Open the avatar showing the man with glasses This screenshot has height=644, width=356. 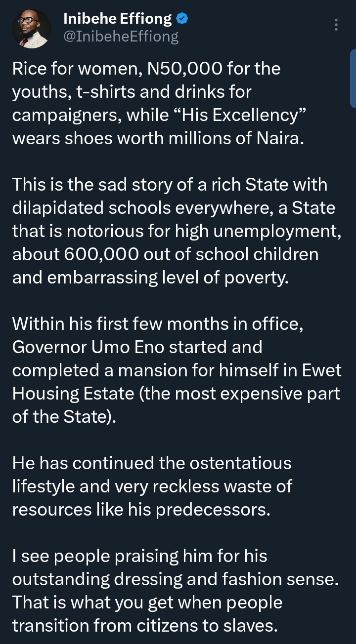pyautogui.click(x=31, y=28)
